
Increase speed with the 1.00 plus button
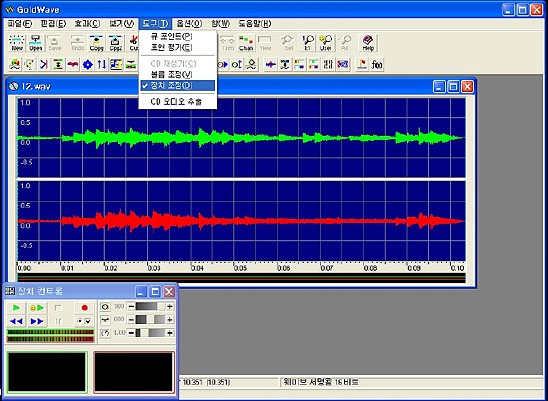tap(170, 333)
